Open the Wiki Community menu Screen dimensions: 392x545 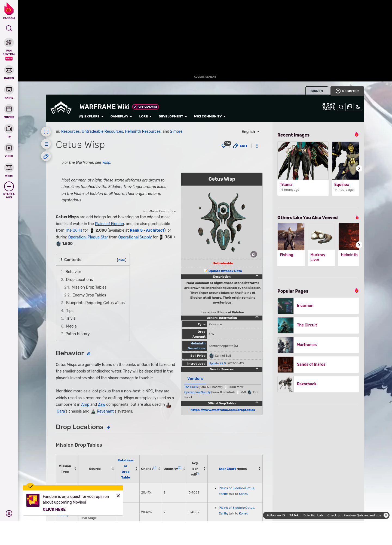click(x=210, y=116)
